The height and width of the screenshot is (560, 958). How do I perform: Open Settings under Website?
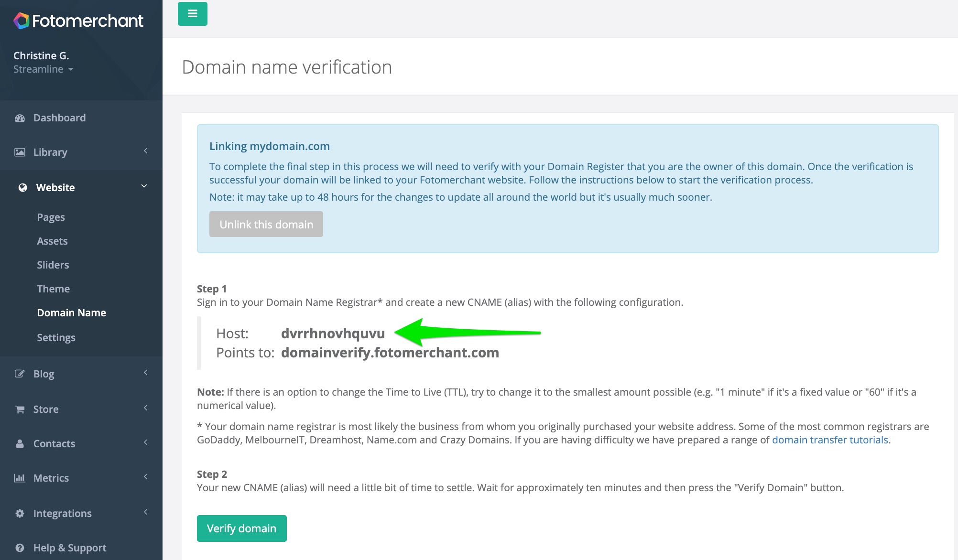[x=56, y=338]
